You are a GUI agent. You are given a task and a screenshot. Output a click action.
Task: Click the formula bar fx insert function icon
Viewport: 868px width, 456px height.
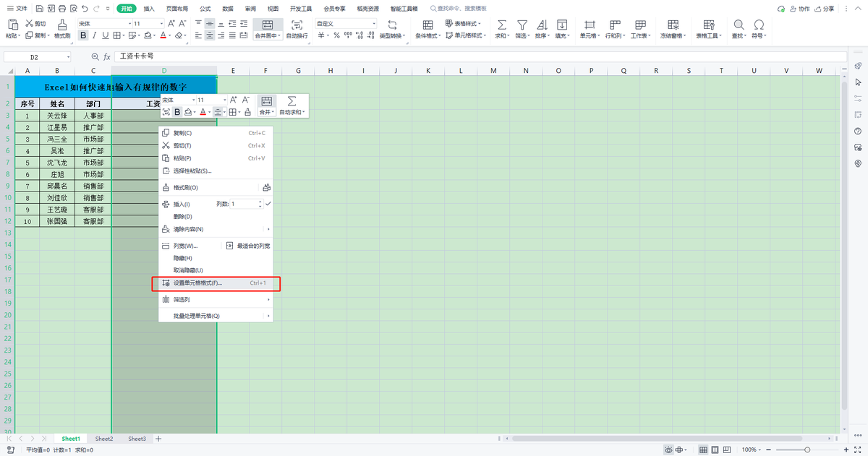click(x=106, y=56)
